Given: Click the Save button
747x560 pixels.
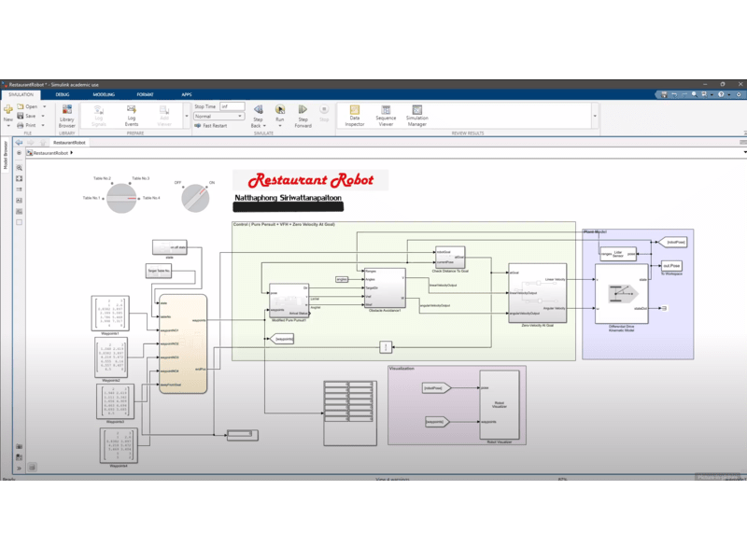Looking at the screenshot, I should [x=27, y=116].
